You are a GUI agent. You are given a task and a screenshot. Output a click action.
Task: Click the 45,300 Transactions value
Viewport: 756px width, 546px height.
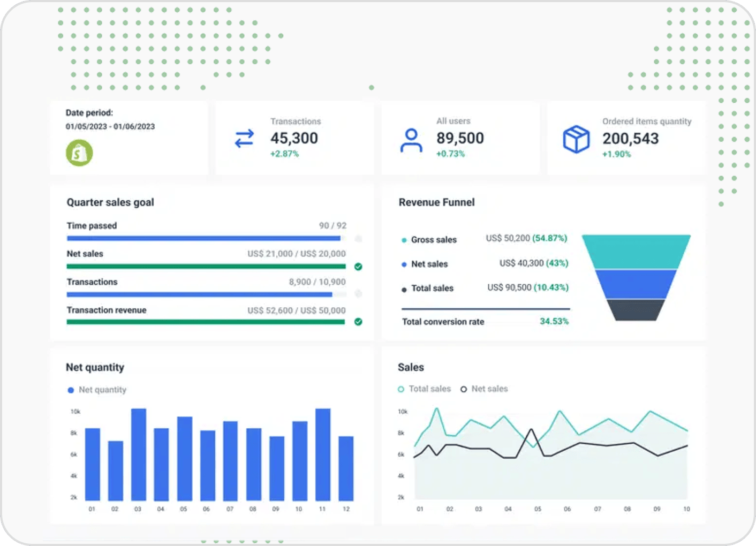tap(294, 139)
